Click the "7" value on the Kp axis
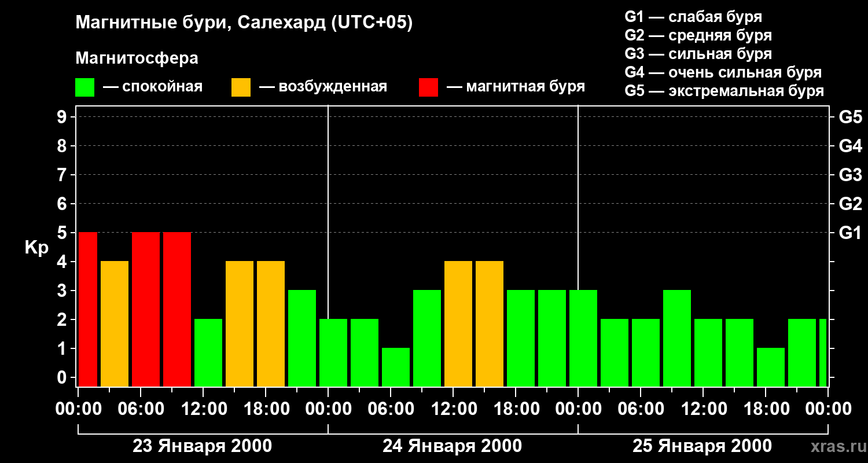Image resolution: width=868 pixels, height=463 pixels. pos(63,175)
